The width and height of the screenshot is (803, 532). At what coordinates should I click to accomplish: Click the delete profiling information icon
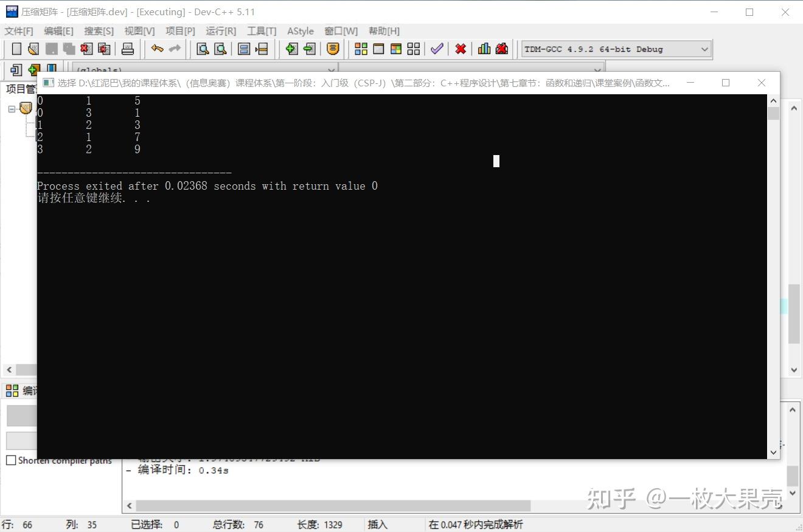coord(502,49)
